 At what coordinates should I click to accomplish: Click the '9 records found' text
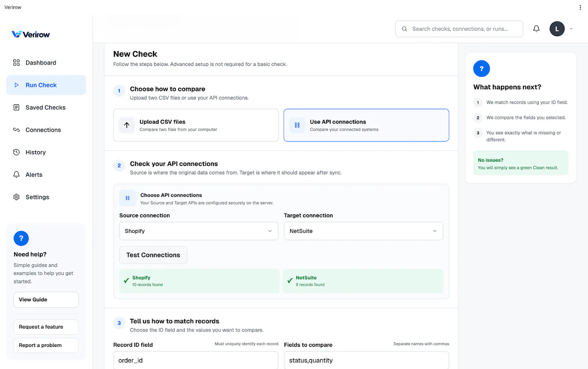click(x=310, y=284)
